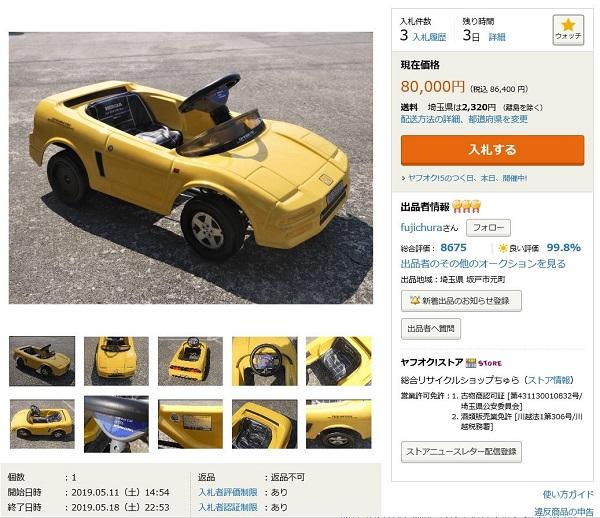Select the steering wheel close-up thumbnail
600x518 pixels.
pos(265,361)
